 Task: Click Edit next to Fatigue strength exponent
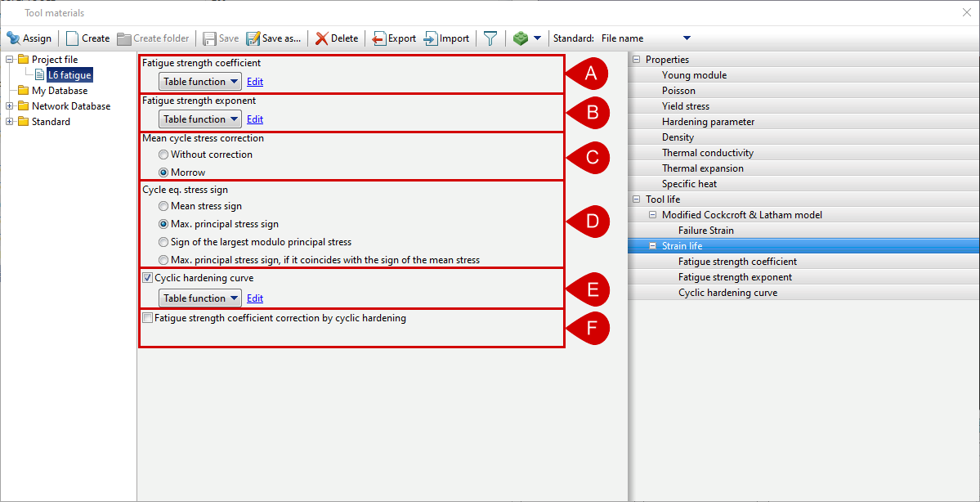254,119
